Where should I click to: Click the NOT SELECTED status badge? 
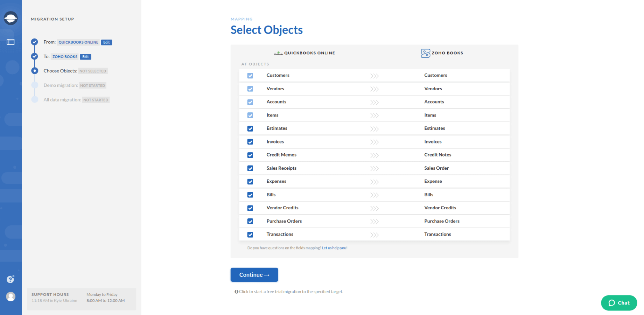93,71
